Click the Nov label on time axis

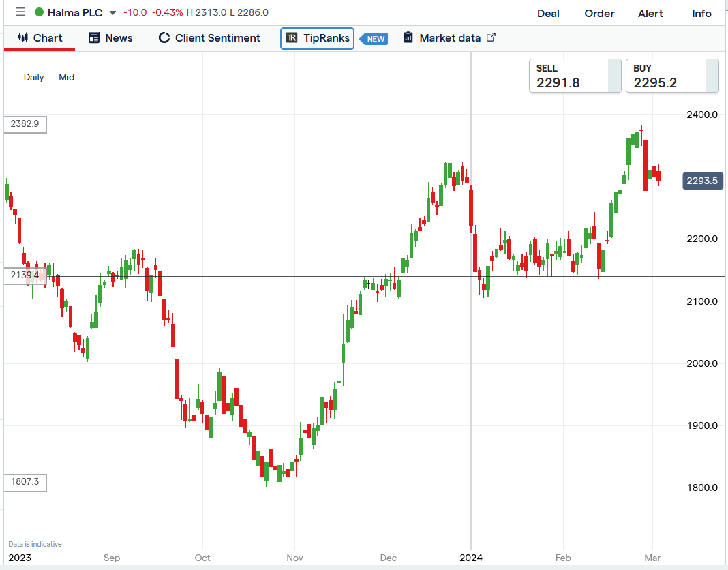point(295,558)
